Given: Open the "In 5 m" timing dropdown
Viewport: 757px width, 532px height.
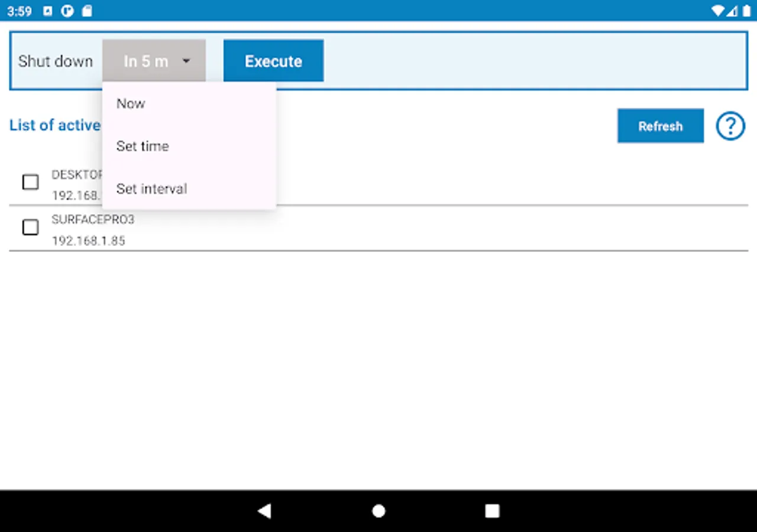Looking at the screenshot, I should coord(154,60).
